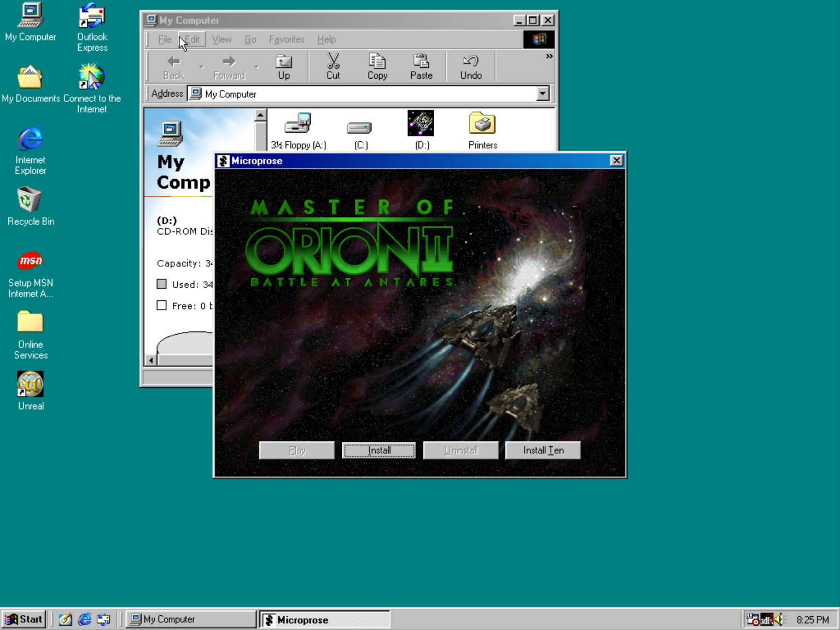The image size is (840, 630).
Task: Click the Task Scheduler tray icon
Action: click(x=753, y=620)
